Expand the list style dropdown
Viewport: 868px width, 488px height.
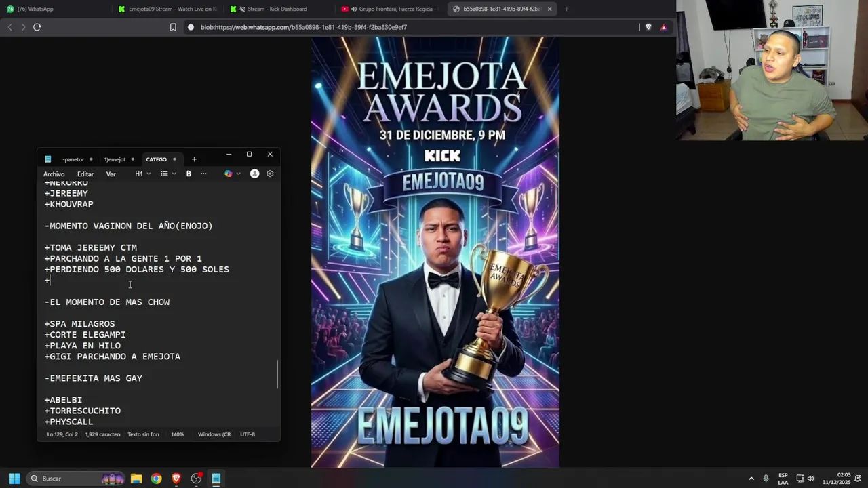[168, 174]
